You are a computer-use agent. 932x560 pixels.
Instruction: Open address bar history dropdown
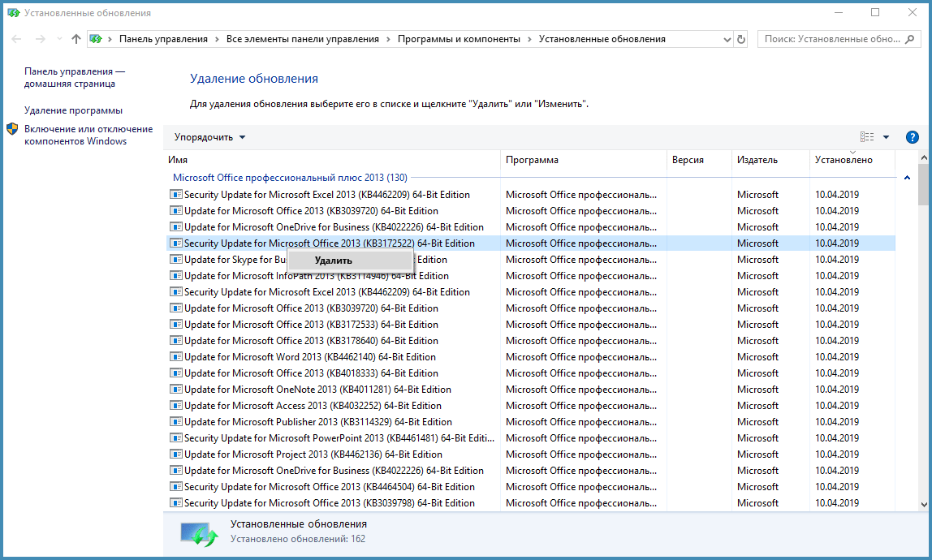727,39
